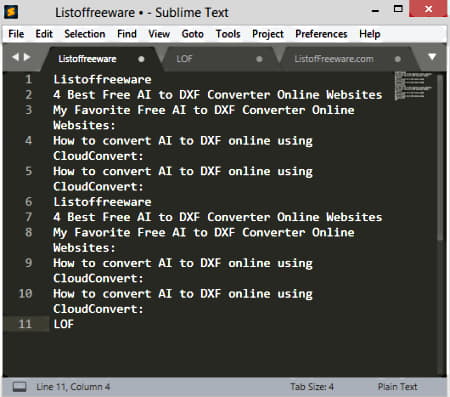Open the File menu

click(16, 34)
